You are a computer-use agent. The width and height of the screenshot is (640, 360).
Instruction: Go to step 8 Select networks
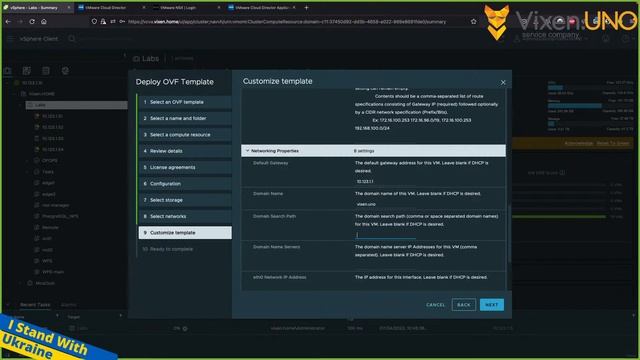click(185, 216)
